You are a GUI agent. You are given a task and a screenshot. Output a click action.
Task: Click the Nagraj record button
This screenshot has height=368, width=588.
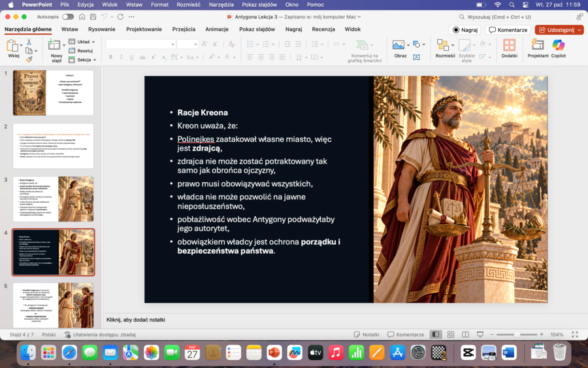pos(465,30)
